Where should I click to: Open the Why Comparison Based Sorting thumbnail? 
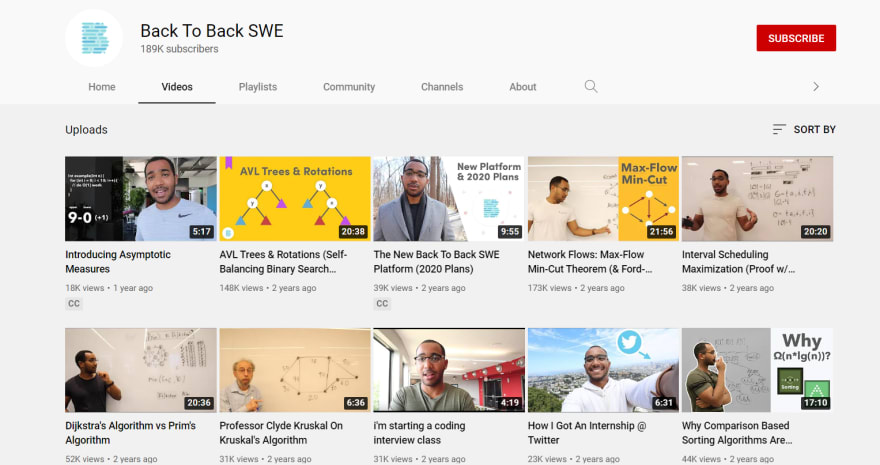[x=758, y=370]
